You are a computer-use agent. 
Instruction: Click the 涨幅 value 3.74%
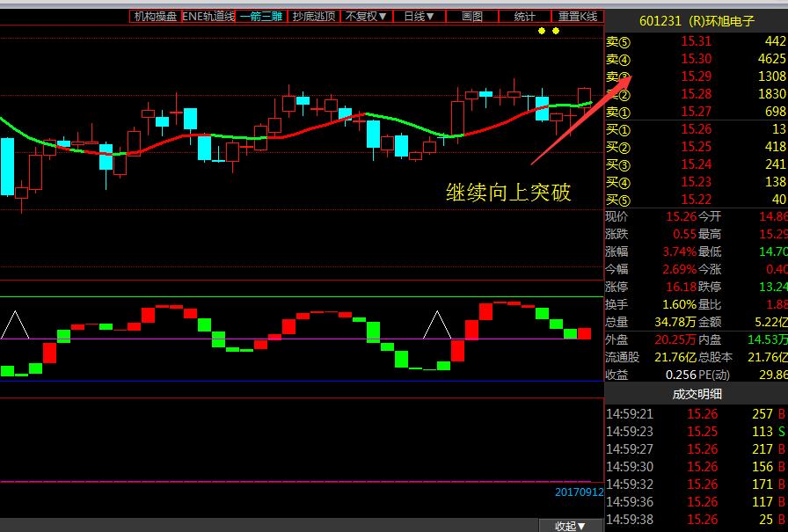click(679, 251)
